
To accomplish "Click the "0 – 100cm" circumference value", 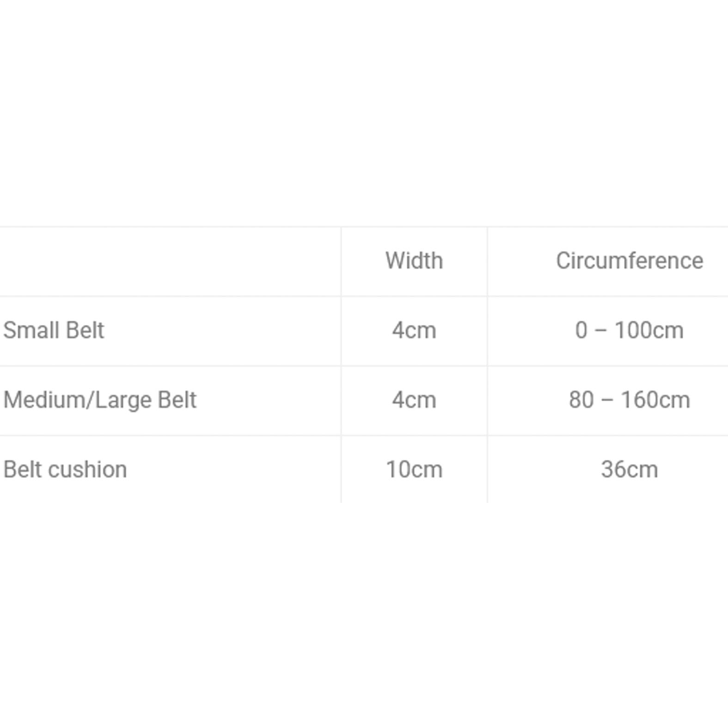I will point(629,330).
